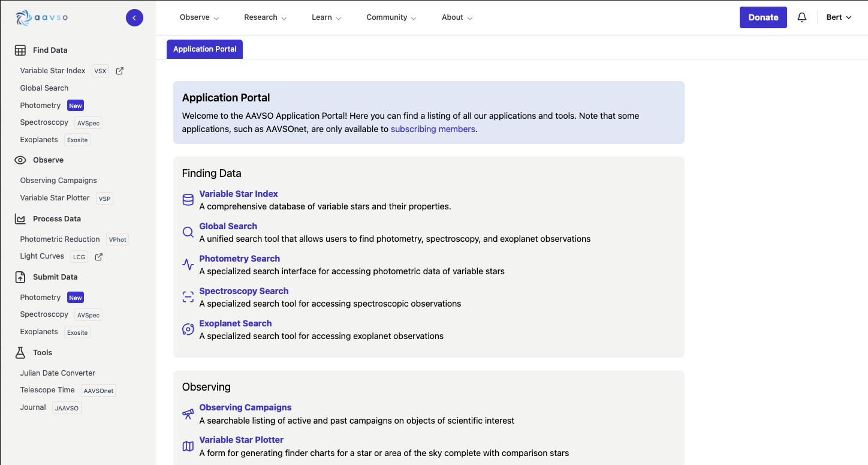Open Light Curves external link icon
The image size is (868, 465).
tap(99, 256)
